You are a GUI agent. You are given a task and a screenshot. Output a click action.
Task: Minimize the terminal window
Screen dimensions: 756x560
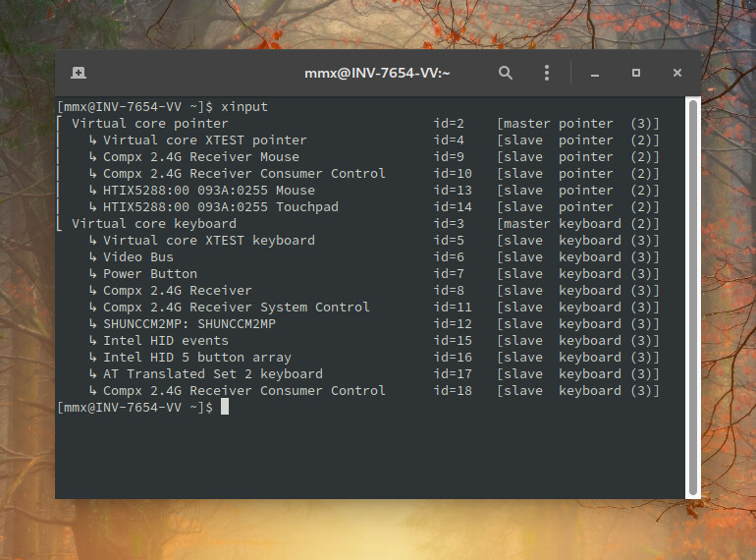pyautogui.click(x=595, y=74)
